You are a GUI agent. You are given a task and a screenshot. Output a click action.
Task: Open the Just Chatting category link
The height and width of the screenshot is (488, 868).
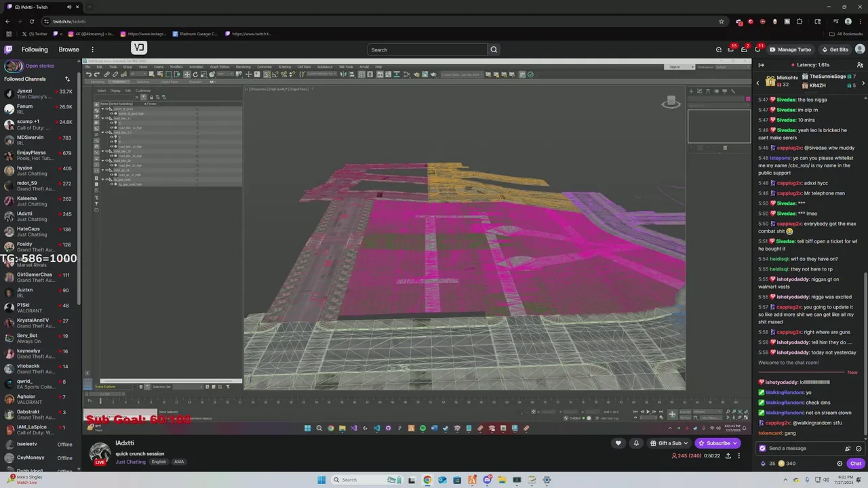(130, 462)
